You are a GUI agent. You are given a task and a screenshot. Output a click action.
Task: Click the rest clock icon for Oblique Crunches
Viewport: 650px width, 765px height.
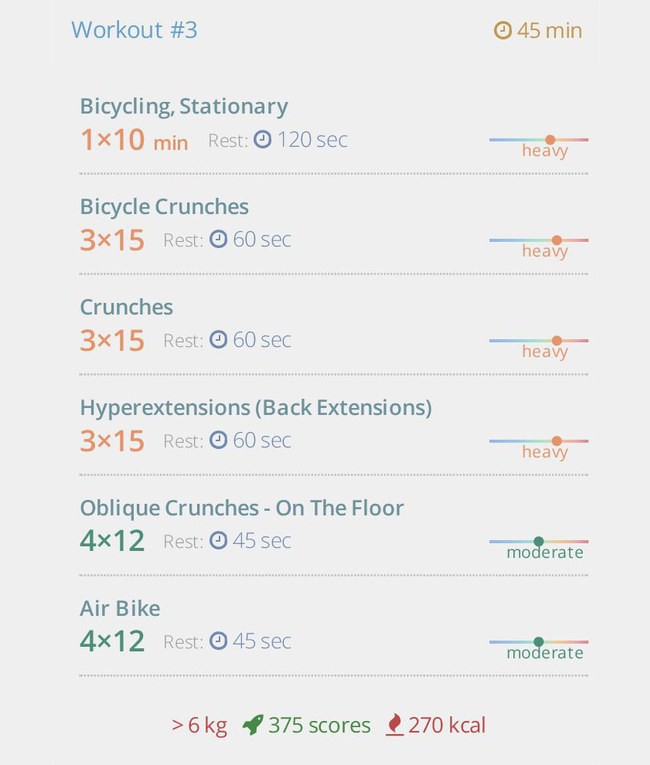click(x=218, y=541)
